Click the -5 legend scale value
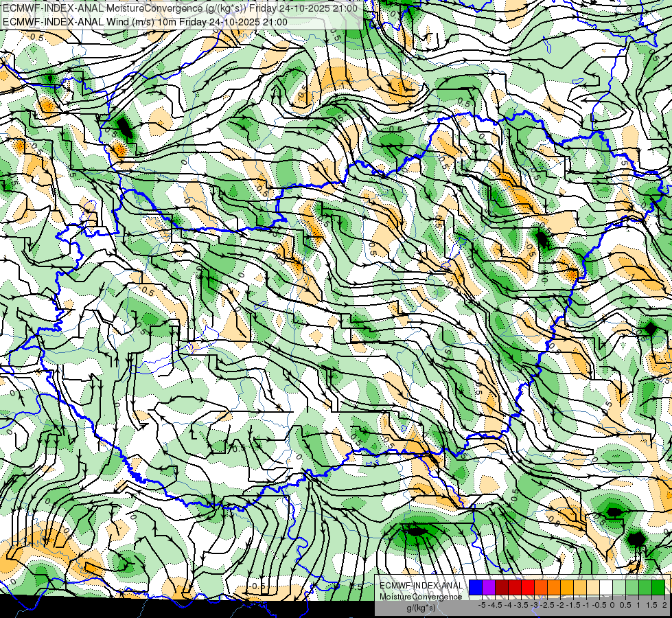This screenshot has width=672, height=618. click(x=482, y=605)
